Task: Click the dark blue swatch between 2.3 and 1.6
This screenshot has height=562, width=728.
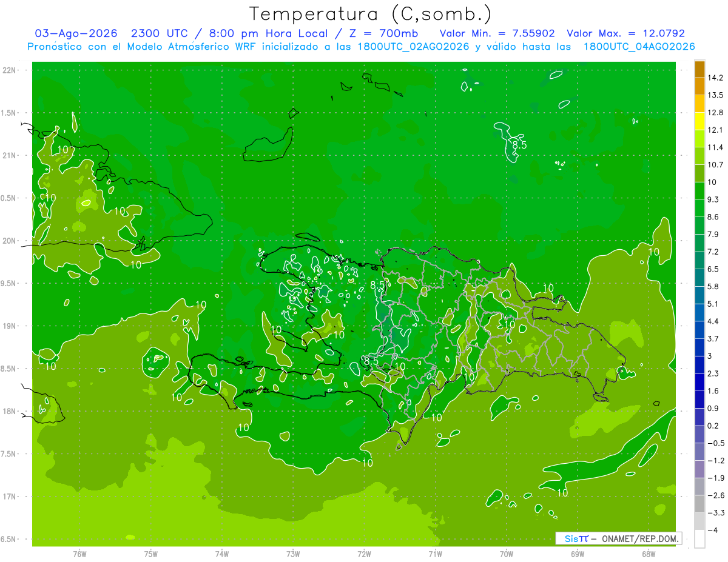Action: coord(699,382)
